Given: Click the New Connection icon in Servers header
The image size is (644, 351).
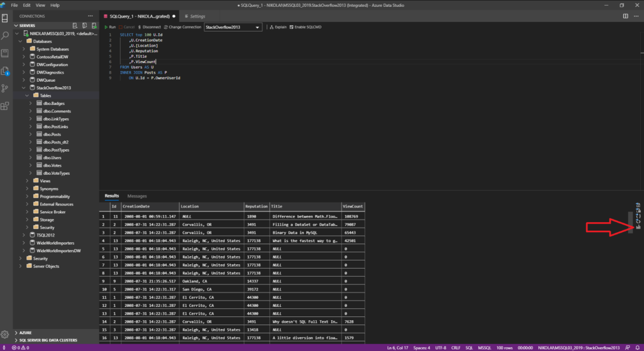Looking at the screenshot, I should tap(75, 26).
